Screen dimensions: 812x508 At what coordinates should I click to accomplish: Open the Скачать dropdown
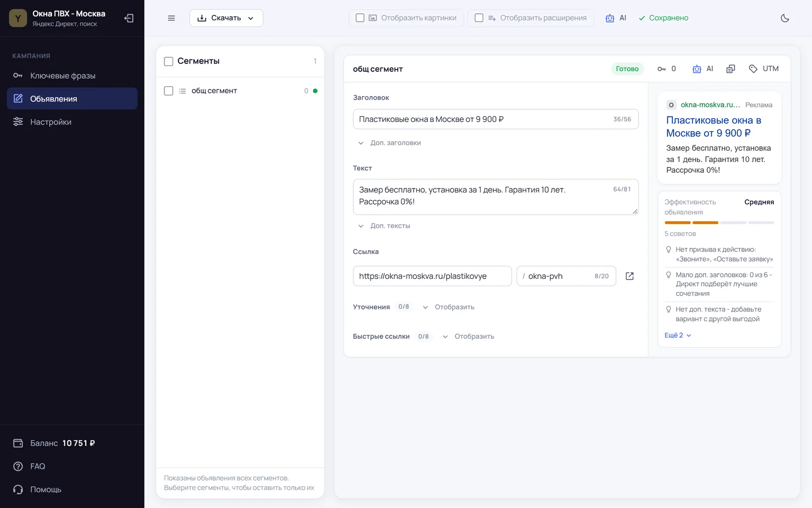pyautogui.click(x=226, y=18)
